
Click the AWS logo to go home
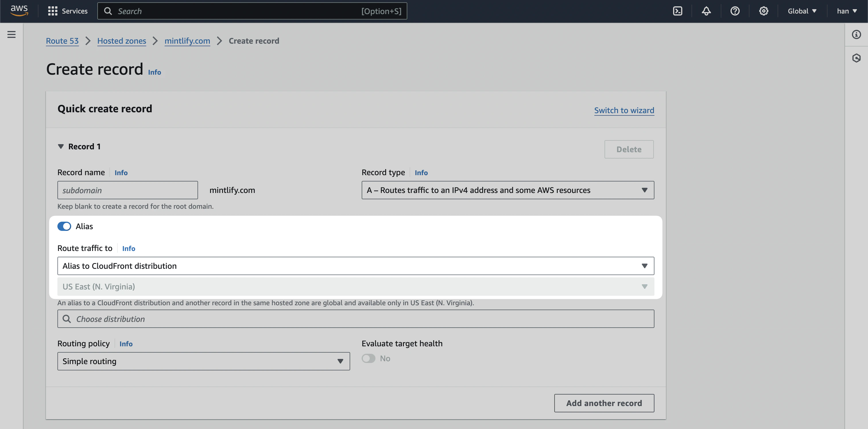click(x=19, y=11)
